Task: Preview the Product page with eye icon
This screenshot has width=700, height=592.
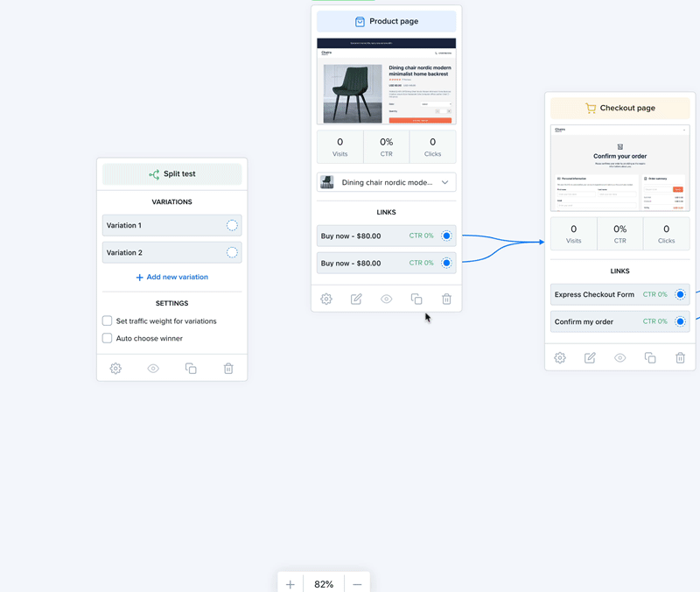Action: pos(386,299)
